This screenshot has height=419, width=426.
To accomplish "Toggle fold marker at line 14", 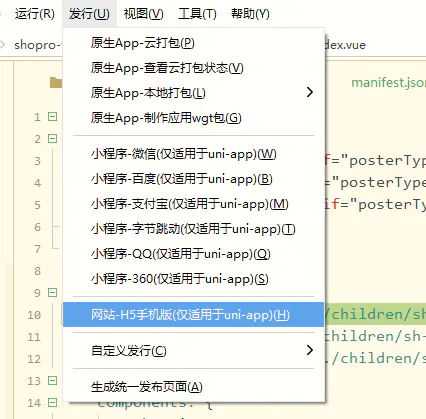I will 53,402.
